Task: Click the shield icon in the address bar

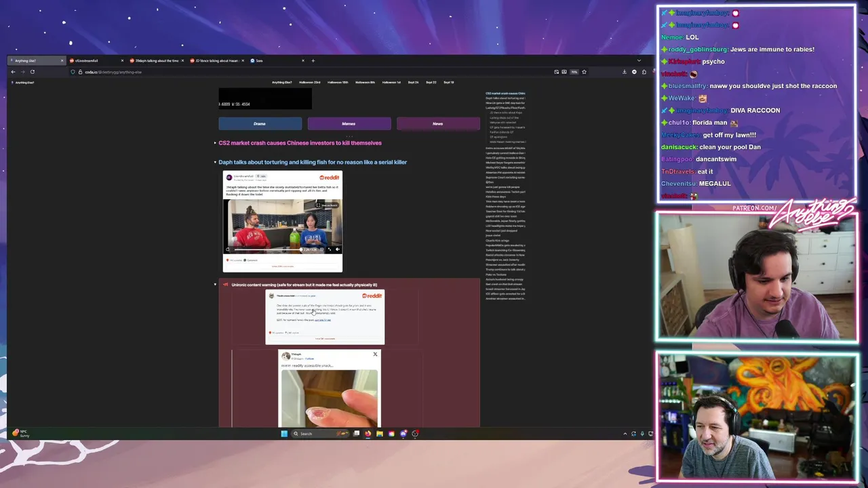Action: (x=73, y=72)
